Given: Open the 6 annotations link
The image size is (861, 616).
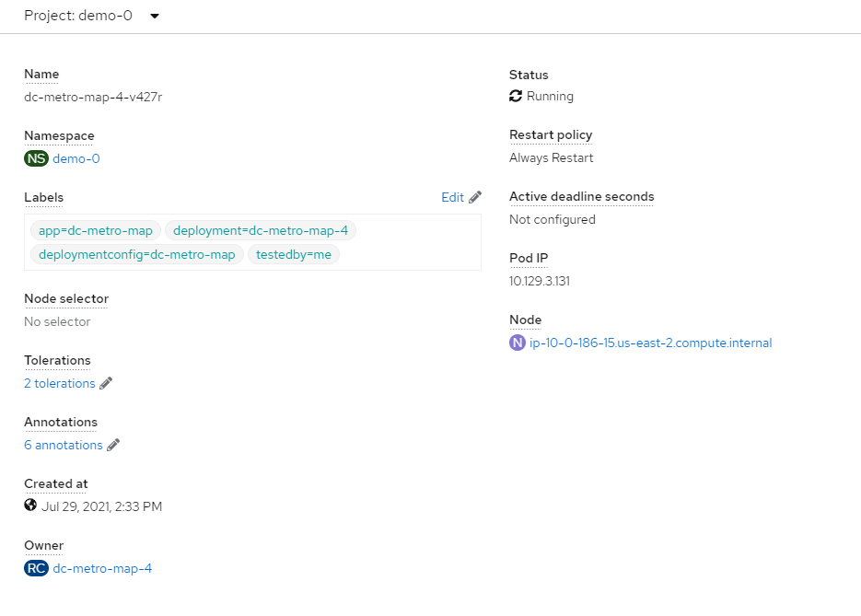Looking at the screenshot, I should click(64, 445).
